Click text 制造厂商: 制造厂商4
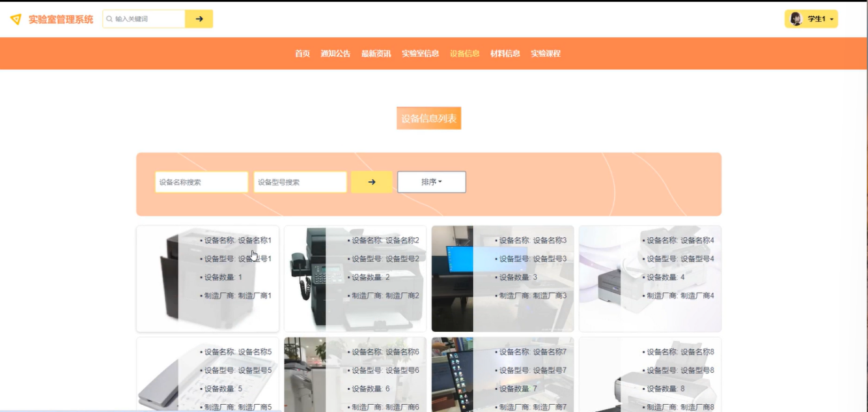This screenshot has height=412, width=868. click(x=680, y=295)
